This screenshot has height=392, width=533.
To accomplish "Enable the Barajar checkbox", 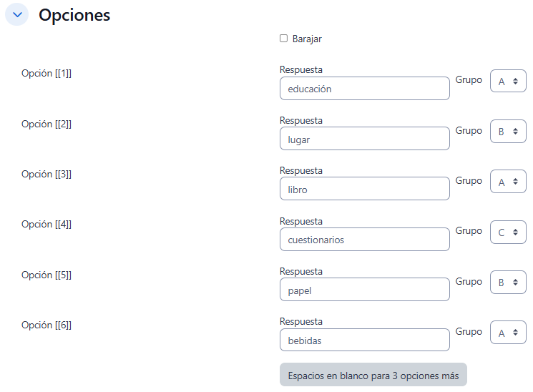I will tap(283, 39).
